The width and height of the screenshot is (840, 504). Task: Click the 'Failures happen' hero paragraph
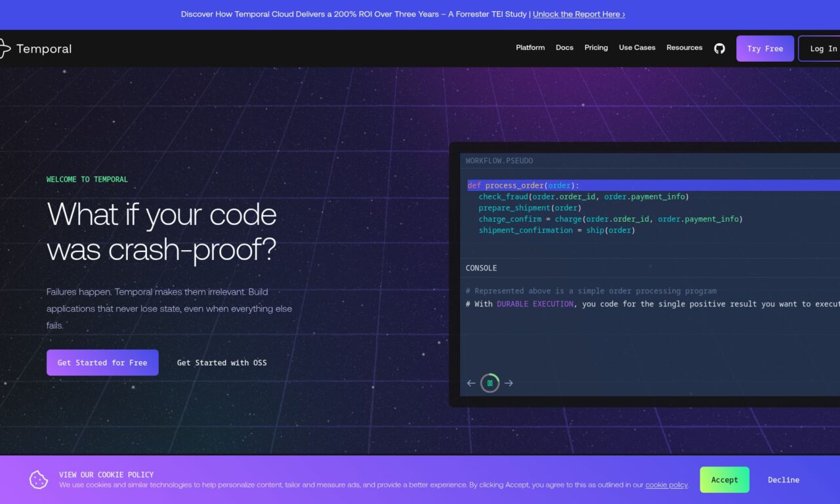point(169,308)
